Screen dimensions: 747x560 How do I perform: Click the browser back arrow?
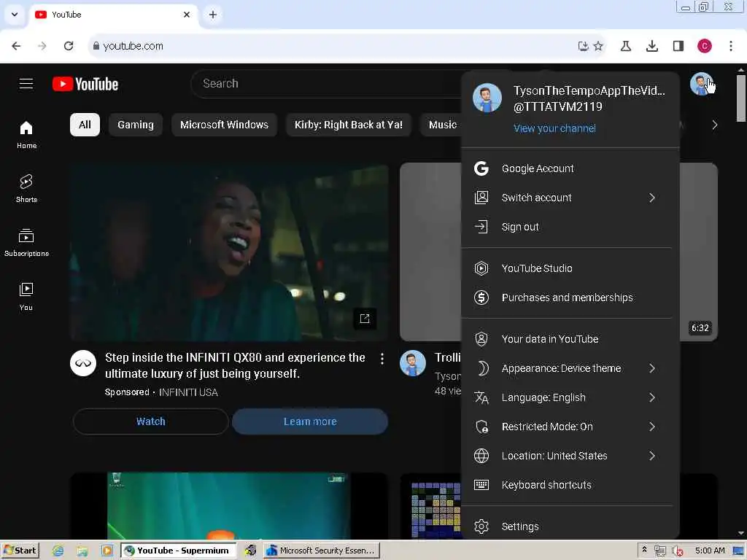16,46
